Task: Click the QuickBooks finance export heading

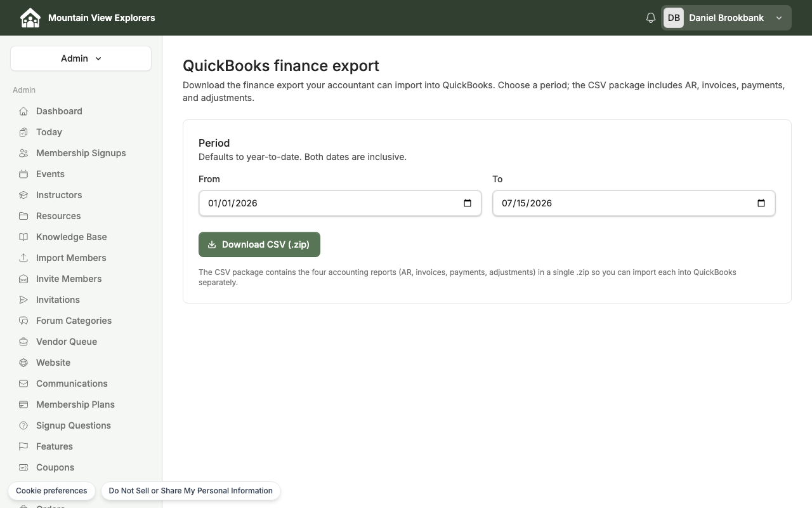Action: point(281,66)
